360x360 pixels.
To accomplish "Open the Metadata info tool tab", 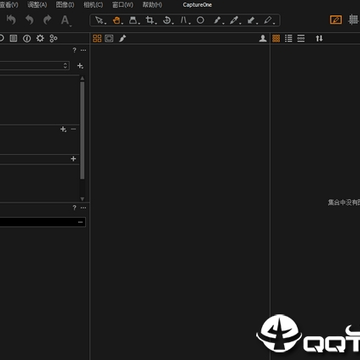I will (x=27, y=38).
